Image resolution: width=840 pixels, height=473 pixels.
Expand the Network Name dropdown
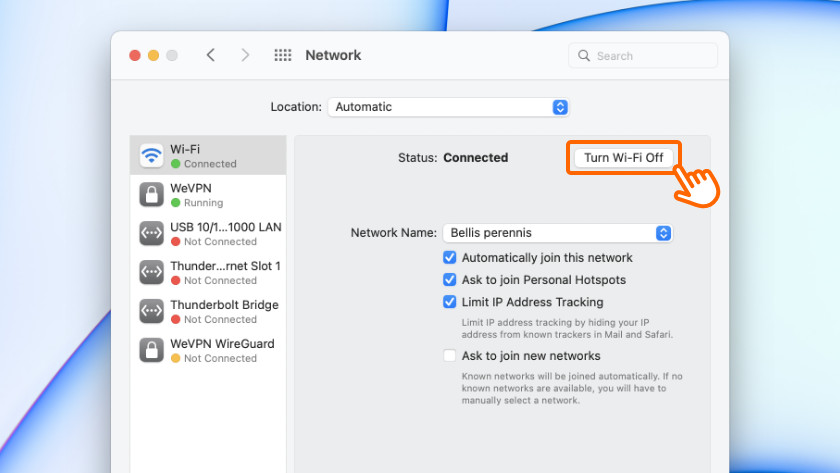tap(557, 233)
